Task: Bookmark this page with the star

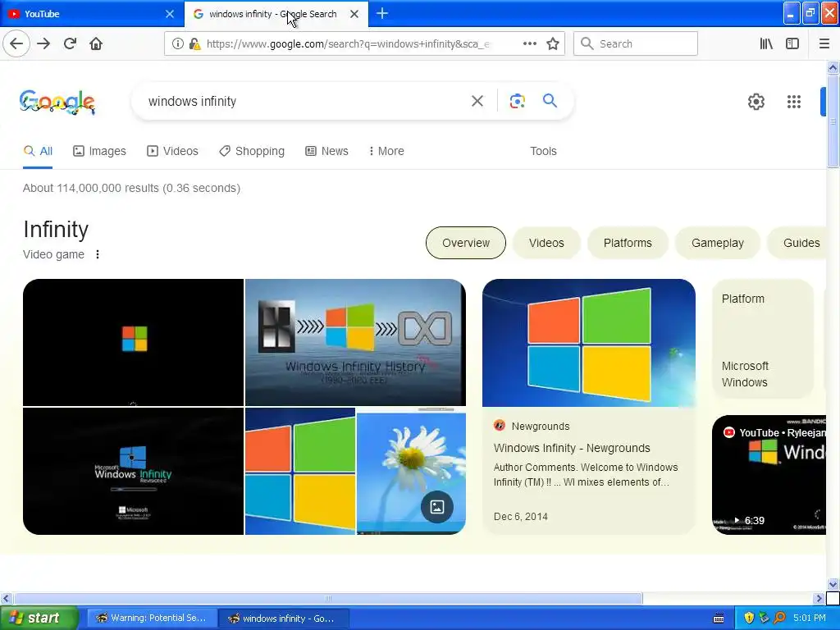Action: pos(553,44)
